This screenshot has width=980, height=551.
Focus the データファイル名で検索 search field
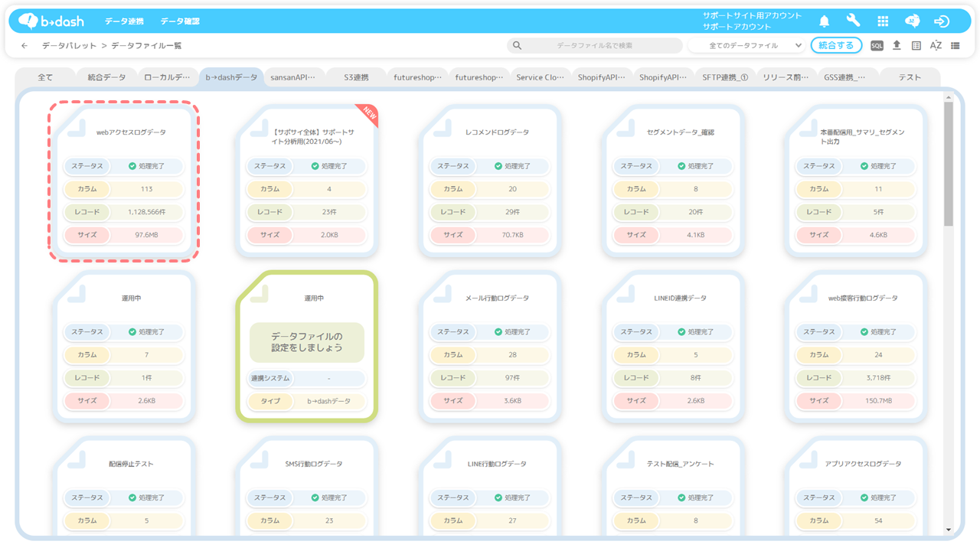(594, 46)
